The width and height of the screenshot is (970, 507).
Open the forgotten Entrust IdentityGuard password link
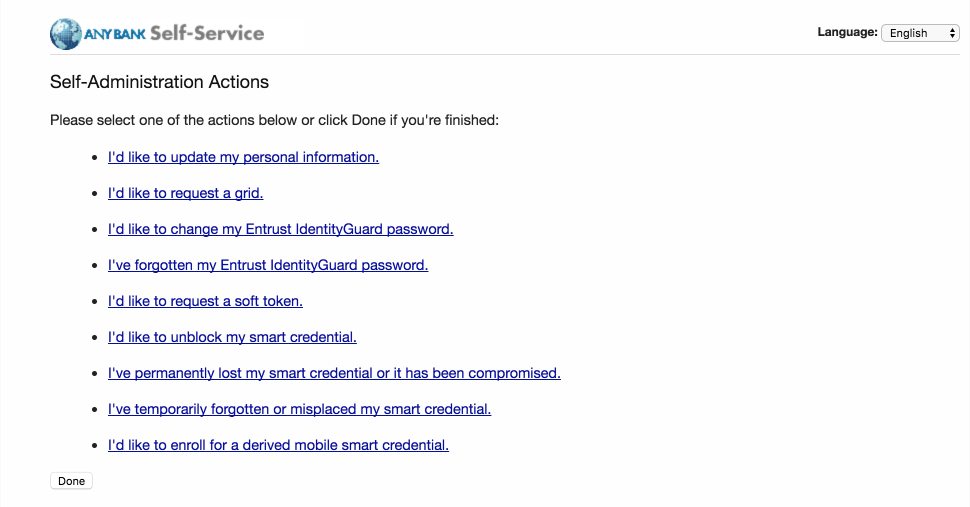(268, 265)
